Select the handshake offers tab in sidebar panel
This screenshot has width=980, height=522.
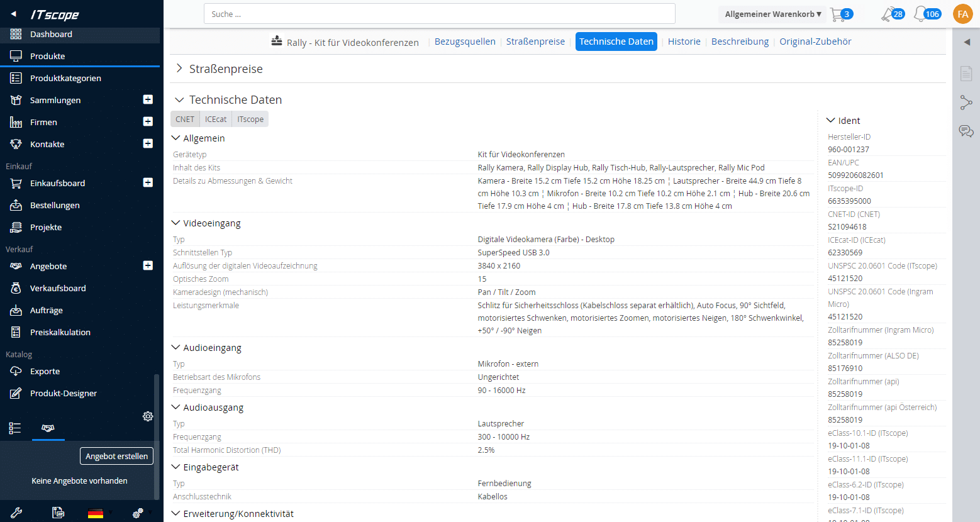48,428
